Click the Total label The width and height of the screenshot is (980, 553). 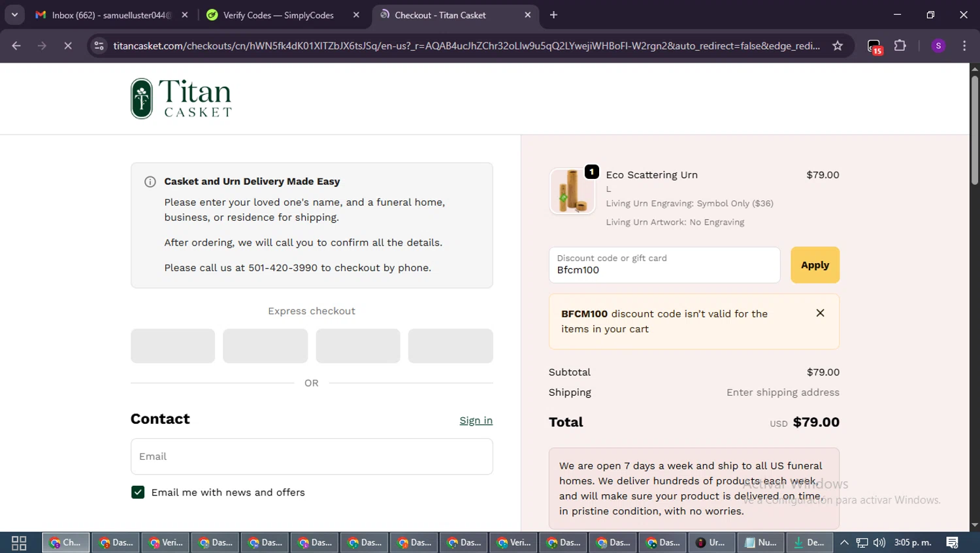(x=566, y=422)
